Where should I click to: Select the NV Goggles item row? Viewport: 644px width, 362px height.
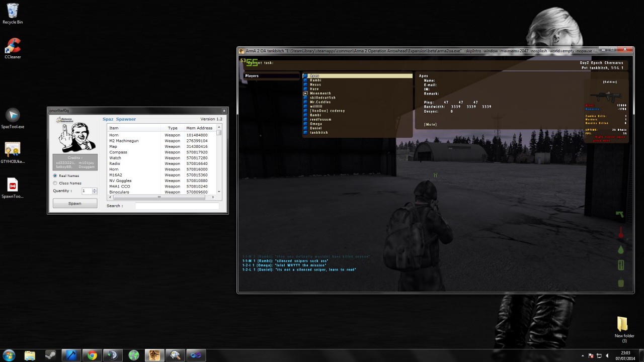[x=162, y=180]
